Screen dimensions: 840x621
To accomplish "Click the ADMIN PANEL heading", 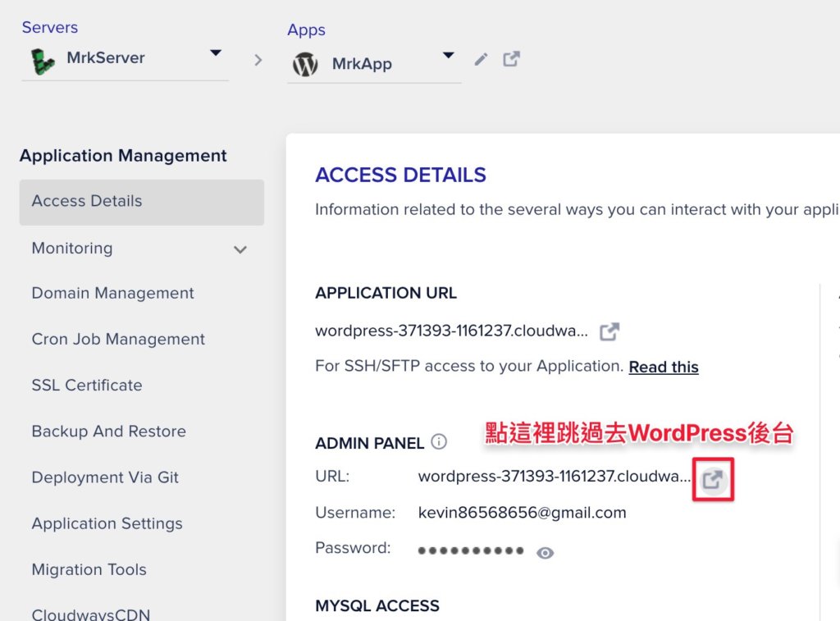I will click(370, 444).
